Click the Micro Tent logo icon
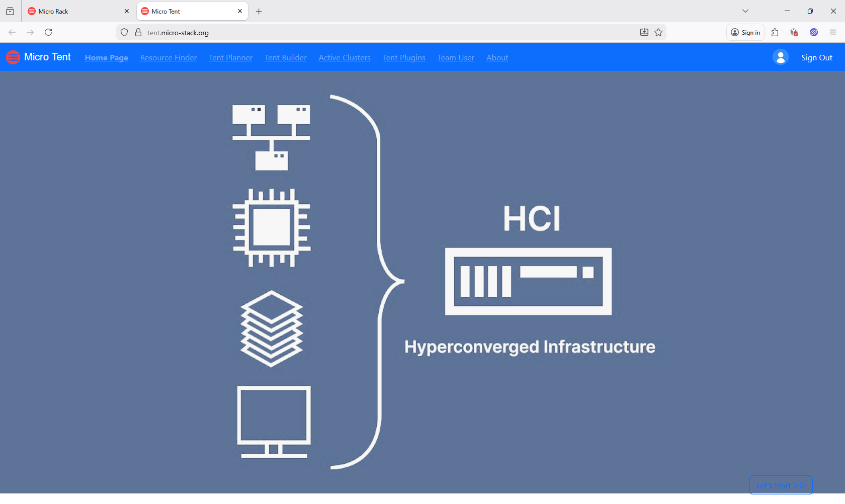This screenshot has width=845, height=504. pos(13,57)
